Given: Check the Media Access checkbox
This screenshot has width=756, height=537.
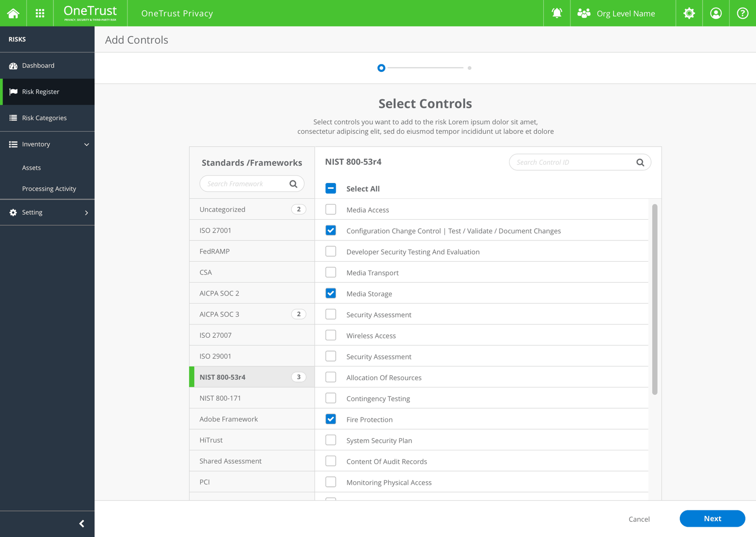Looking at the screenshot, I should pos(331,209).
